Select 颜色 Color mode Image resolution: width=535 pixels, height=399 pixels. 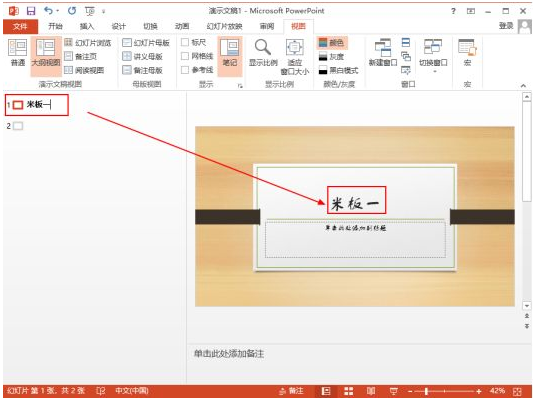[331, 42]
